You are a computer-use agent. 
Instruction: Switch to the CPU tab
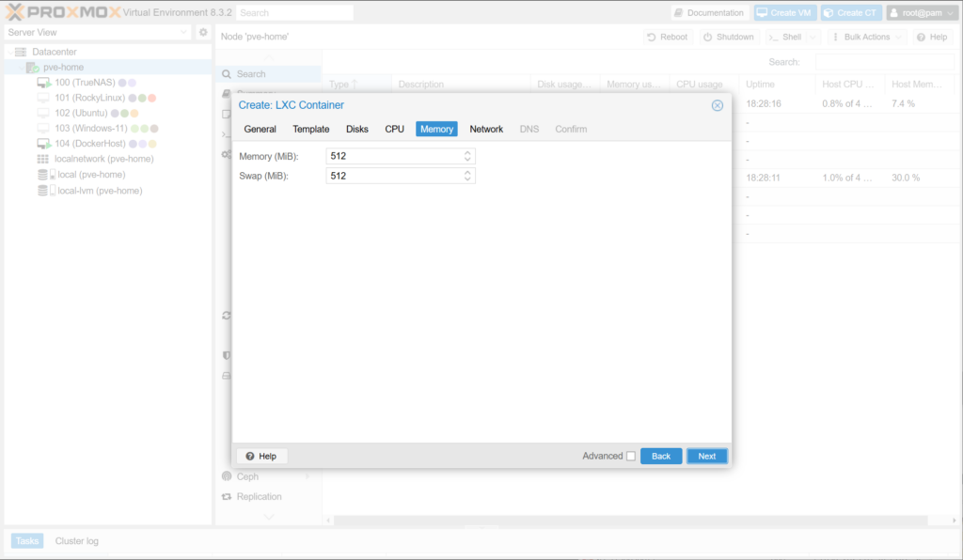(394, 129)
